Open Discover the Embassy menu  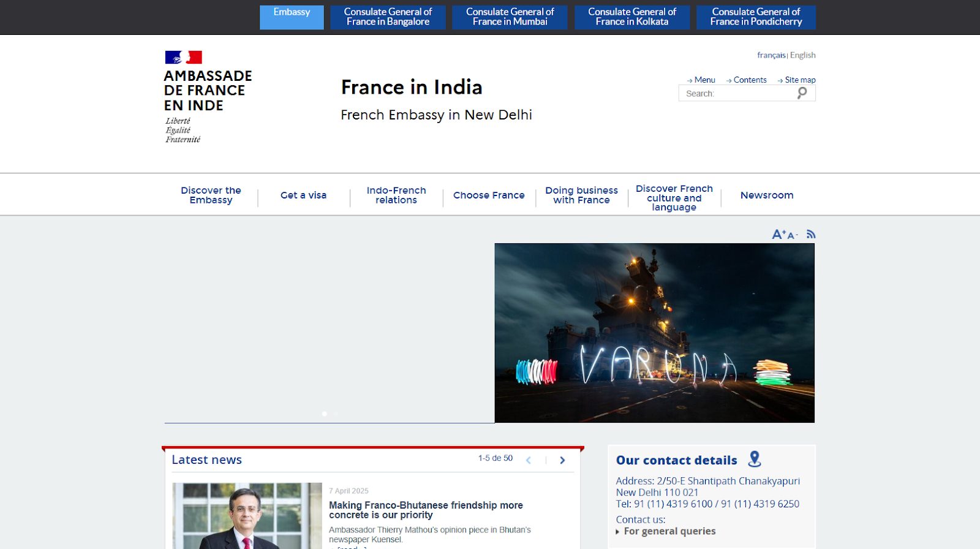(x=211, y=195)
